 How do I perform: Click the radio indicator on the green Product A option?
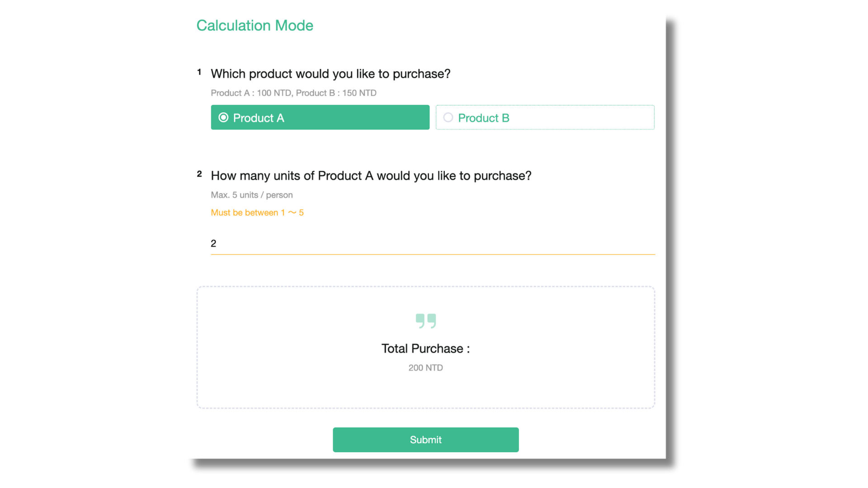pyautogui.click(x=223, y=117)
